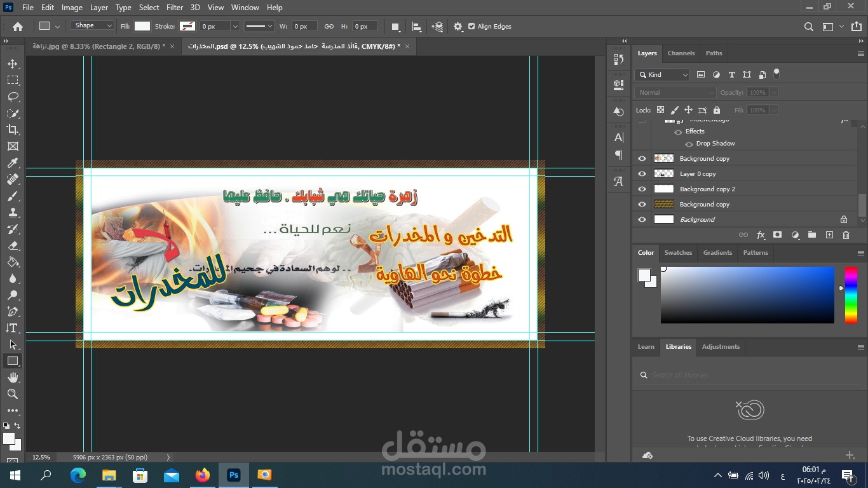Open the Character panel icon in side dock
Screen dimensions: 868x488
tap(619, 137)
